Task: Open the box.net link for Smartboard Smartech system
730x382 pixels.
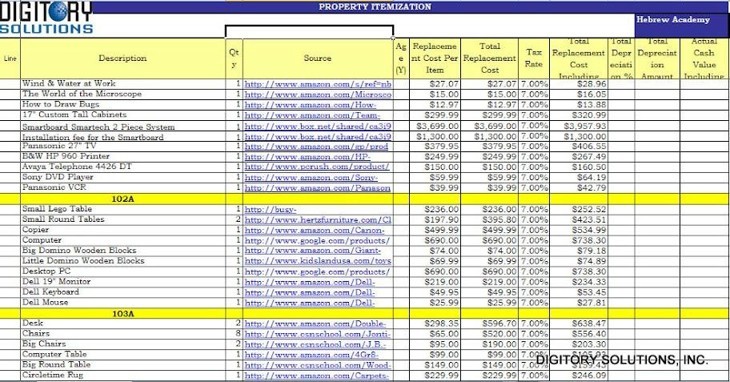Action: [318, 126]
